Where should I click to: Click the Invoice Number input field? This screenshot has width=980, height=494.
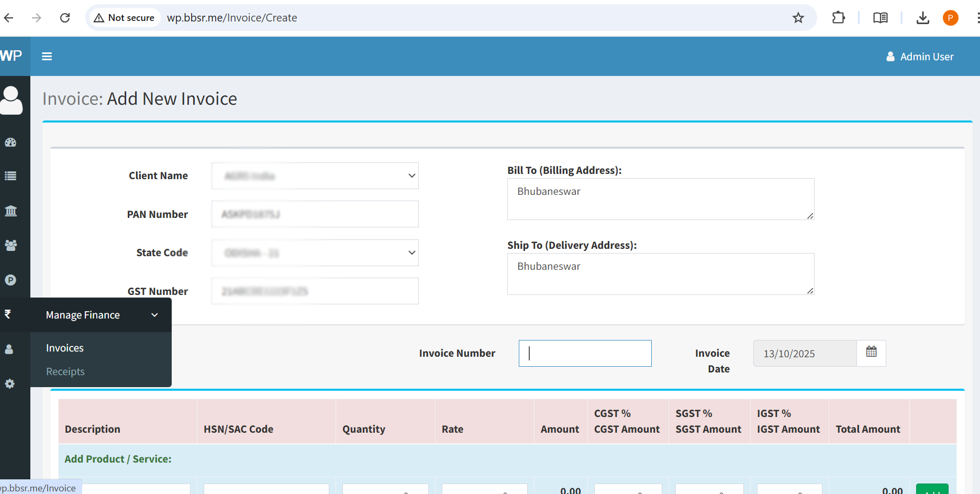585,354
